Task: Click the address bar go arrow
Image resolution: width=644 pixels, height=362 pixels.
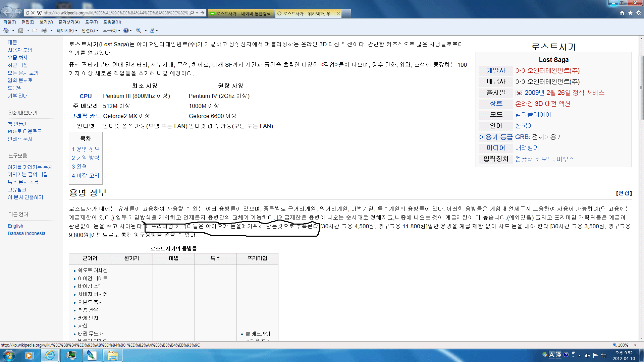Action: [202, 13]
